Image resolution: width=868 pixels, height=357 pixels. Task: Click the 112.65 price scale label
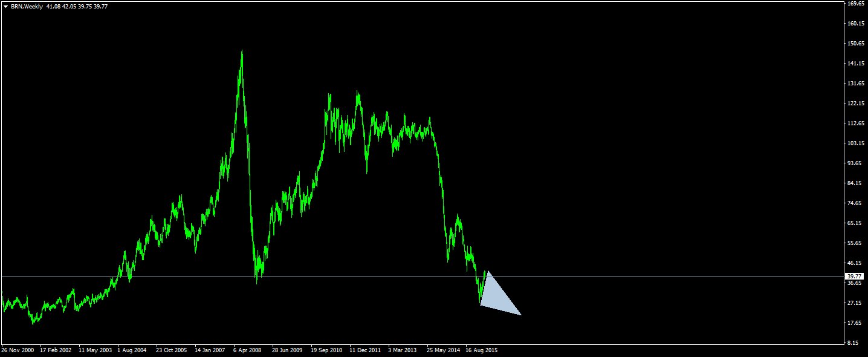click(x=855, y=123)
